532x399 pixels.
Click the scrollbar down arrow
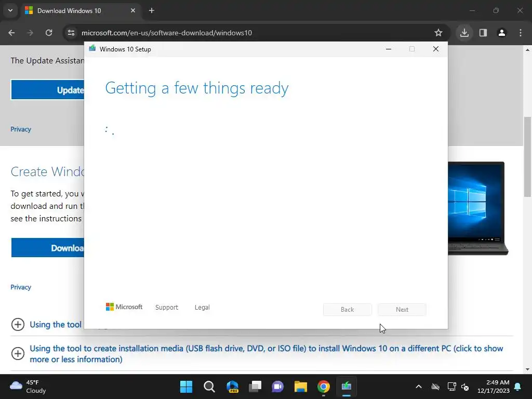point(527,369)
